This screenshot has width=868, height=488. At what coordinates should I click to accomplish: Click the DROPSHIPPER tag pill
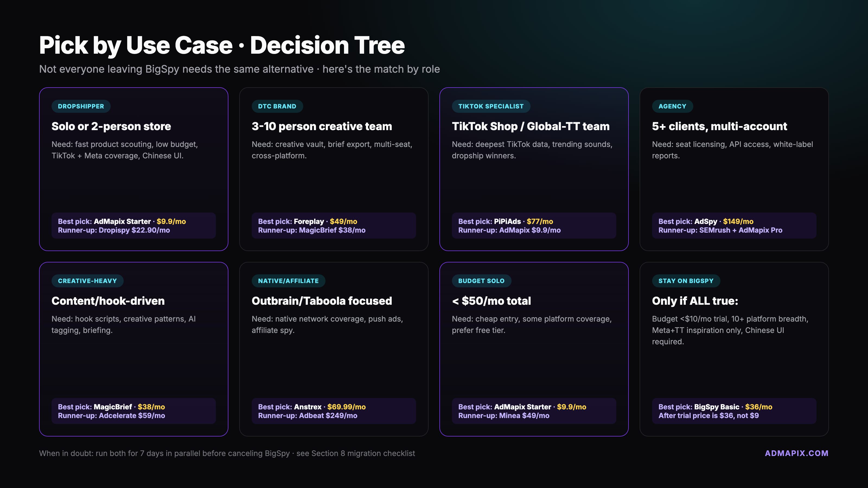point(81,107)
